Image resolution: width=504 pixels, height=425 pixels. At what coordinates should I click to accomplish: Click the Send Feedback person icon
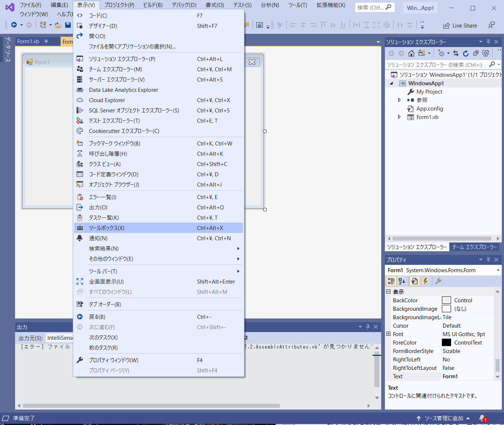tap(492, 25)
